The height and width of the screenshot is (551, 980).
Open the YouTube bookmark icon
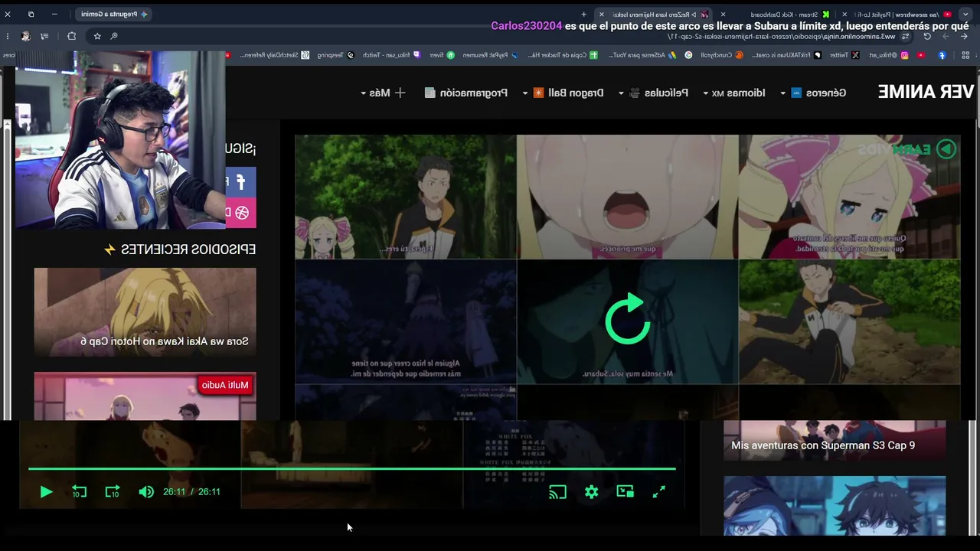[922, 55]
